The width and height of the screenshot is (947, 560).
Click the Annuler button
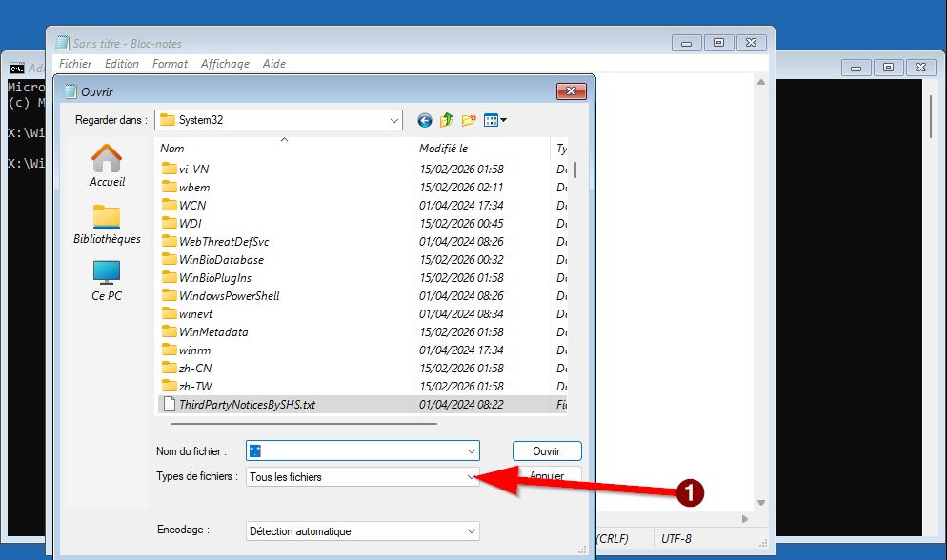click(547, 475)
